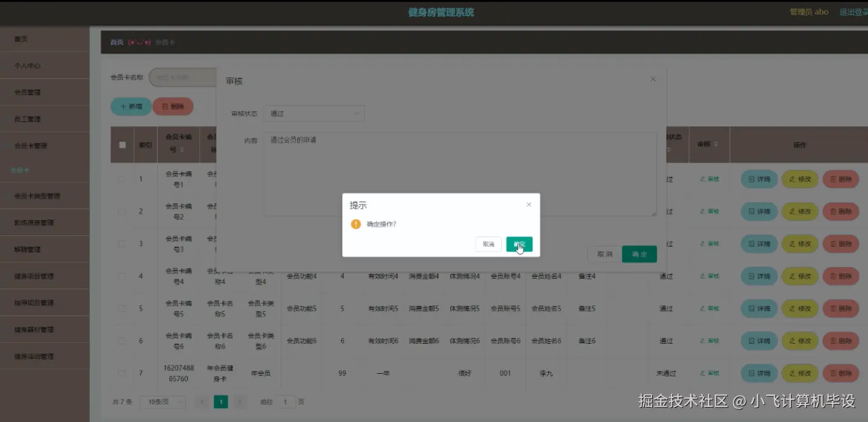Click 修改 for row 4
The height and width of the screenshot is (422, 868).
[x=800, y=276]
